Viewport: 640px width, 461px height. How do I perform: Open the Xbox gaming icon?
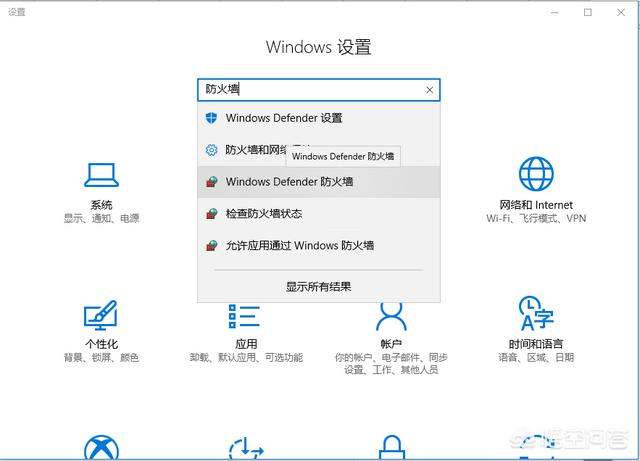click(101, 448)
